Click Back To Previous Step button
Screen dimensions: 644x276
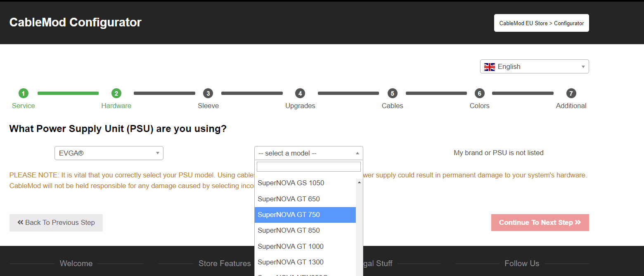(56, 222)
